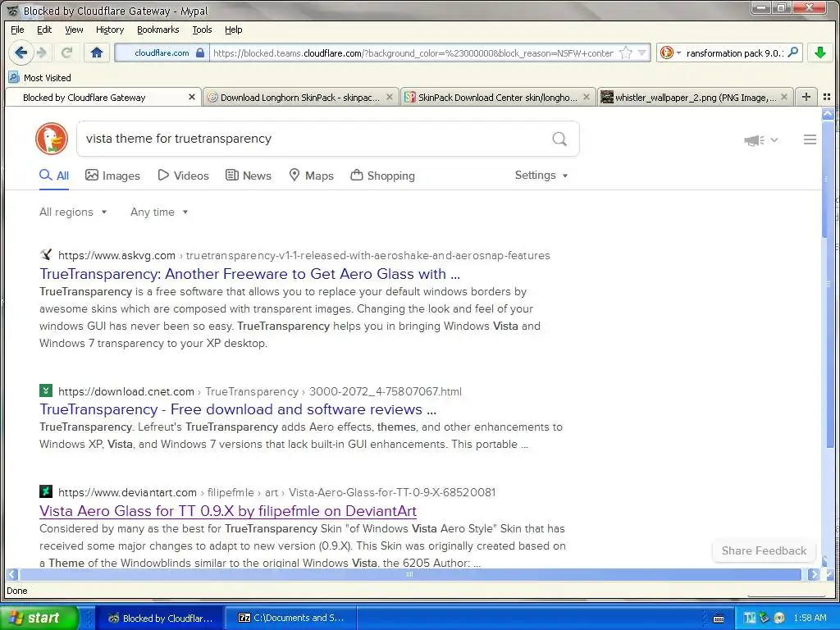This screenshot has height=630, width=840.
Task: Click horizontal scrollbar left arrow
Action: [x=11, y=574]
